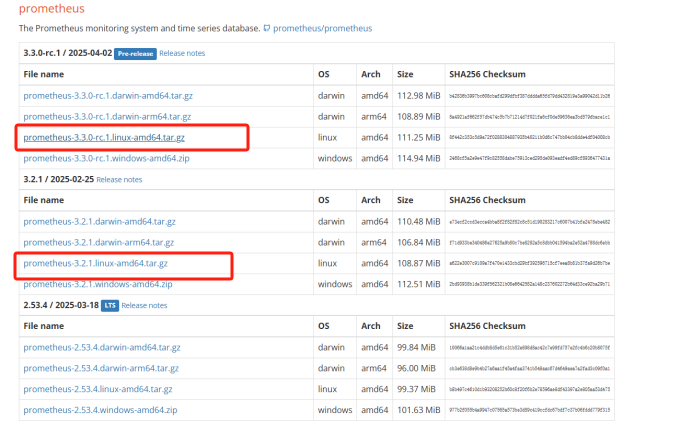The height and width of the screenshot is (436, 692).
Task: Select the 3.3.0-rc.1 / 2025-04-02 version text
Action: point(68,53)
